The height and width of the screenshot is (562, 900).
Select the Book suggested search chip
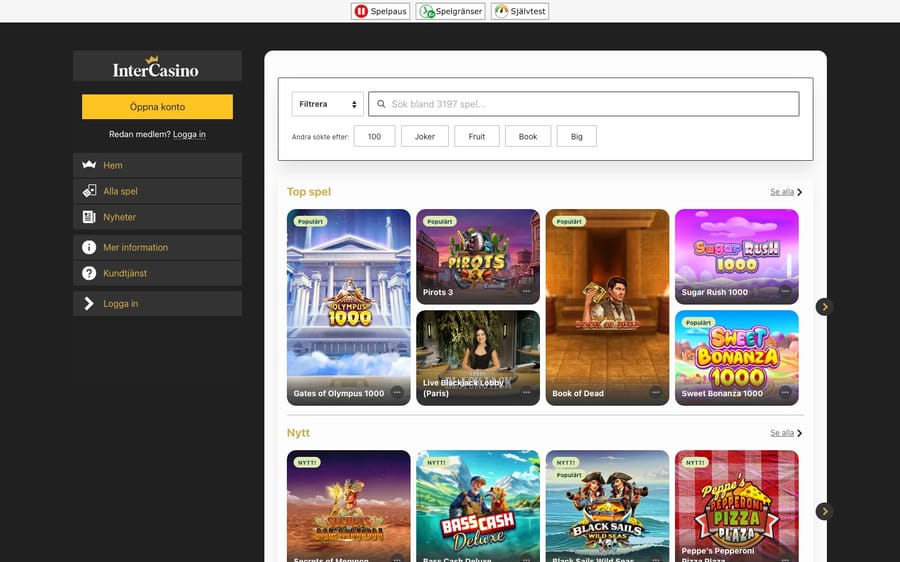point(527,136)
